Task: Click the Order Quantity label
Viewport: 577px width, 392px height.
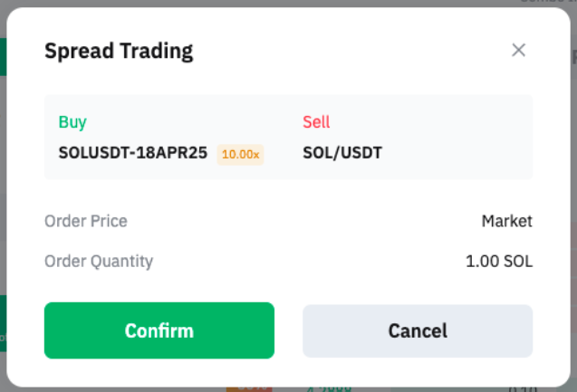Action: pyautogui.click(x=99, y=262)
